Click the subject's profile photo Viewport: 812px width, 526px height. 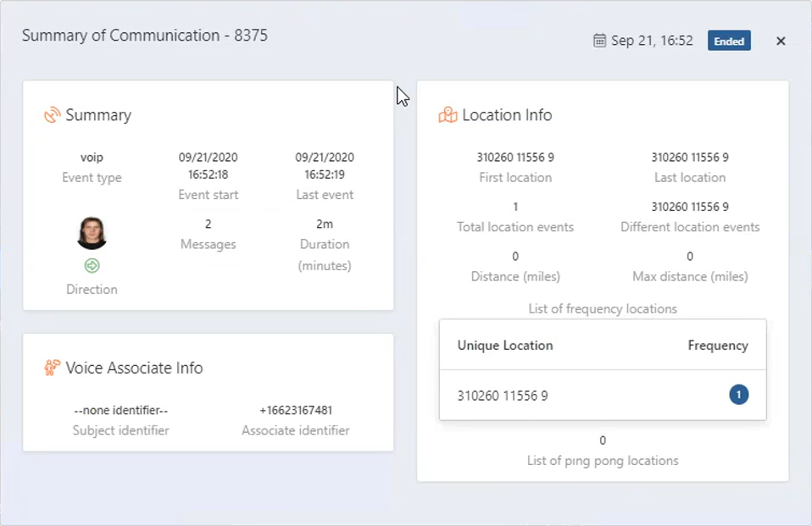click(92, 233)
